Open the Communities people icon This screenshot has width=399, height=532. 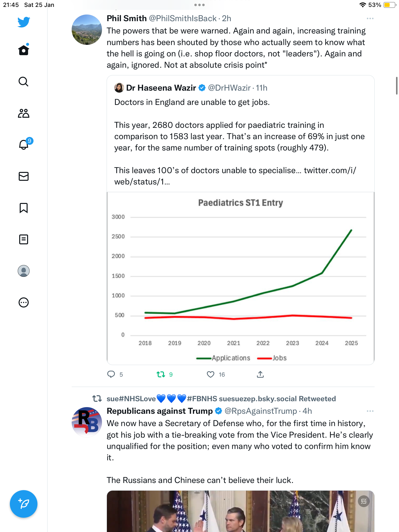tap(24, 113)
